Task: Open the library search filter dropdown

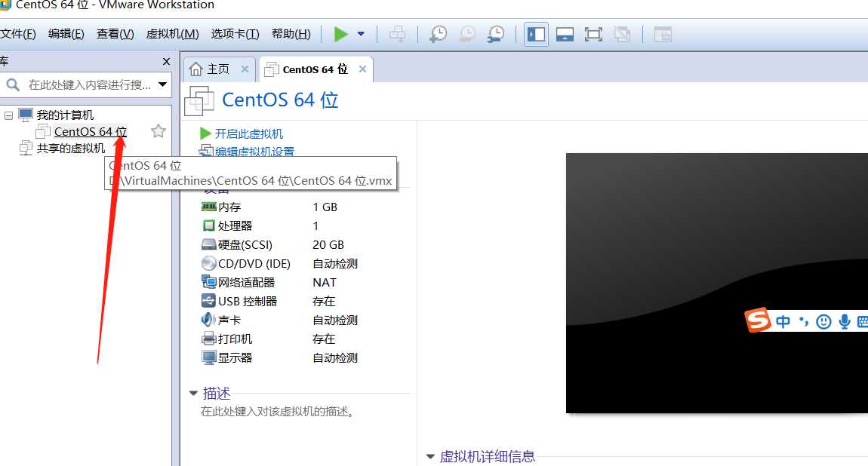Action: [x=163, y=84]
